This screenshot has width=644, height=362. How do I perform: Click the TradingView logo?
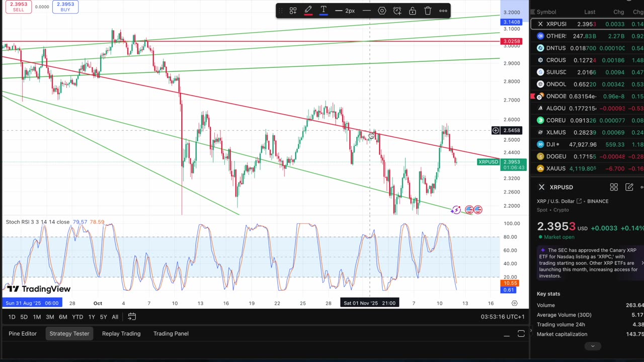click(39, 289)
